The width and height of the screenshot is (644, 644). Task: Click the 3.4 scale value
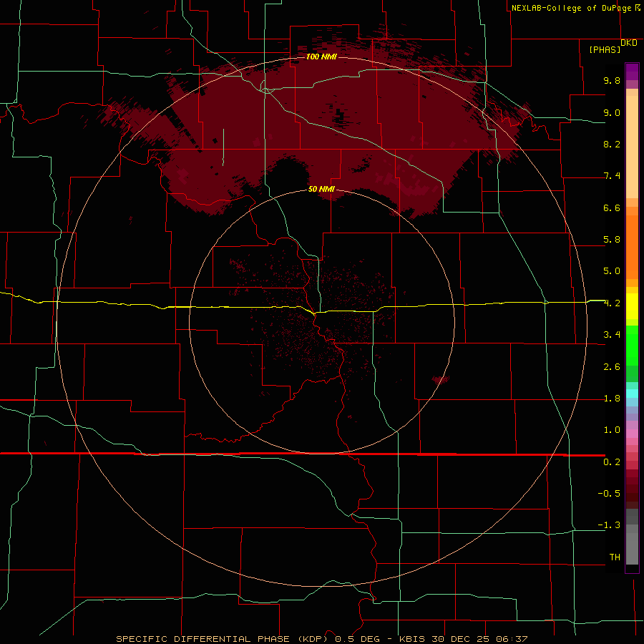612,335
